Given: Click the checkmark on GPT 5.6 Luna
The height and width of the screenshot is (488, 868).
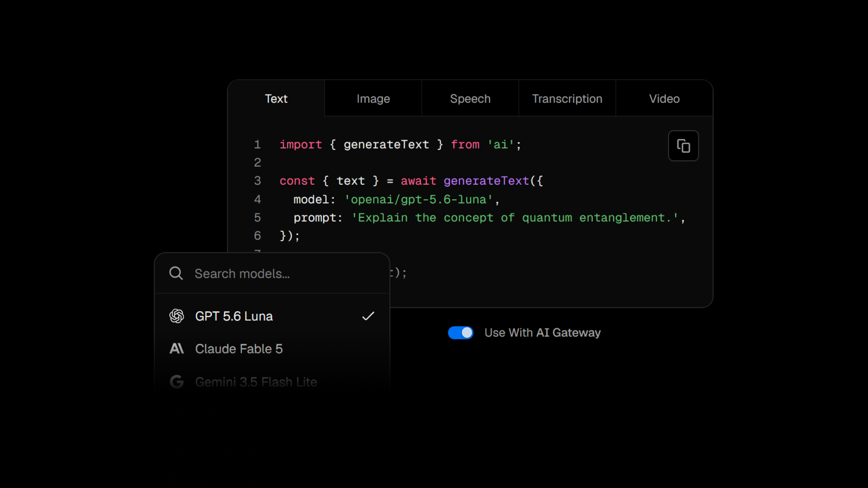Looking at the screenshot, I should click(368, 316).
